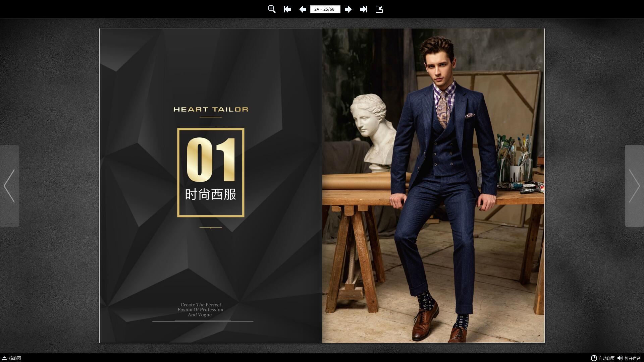This screenshot has width=644, height=362.
Task: Flip forward using the right side chevron
Action: point(634,186)
